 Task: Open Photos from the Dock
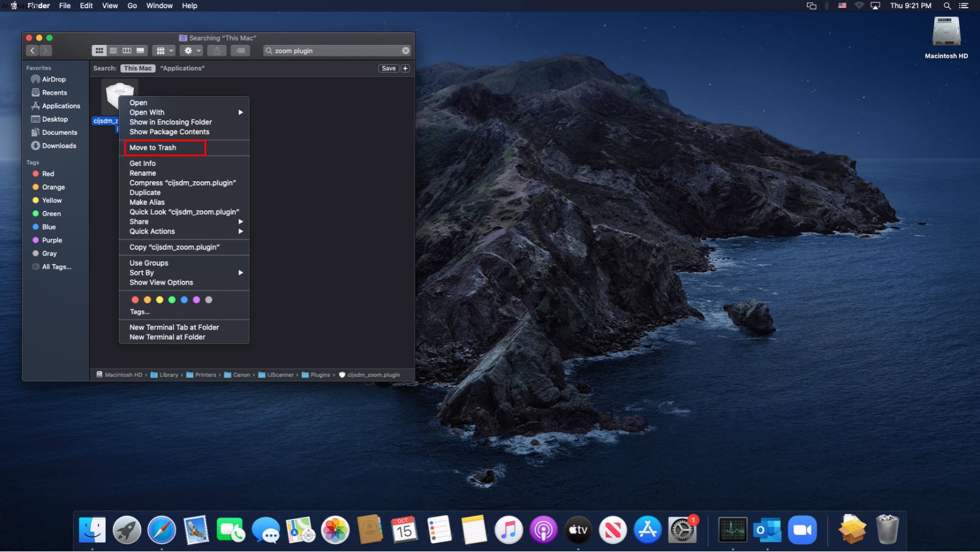tap(335, 530)
